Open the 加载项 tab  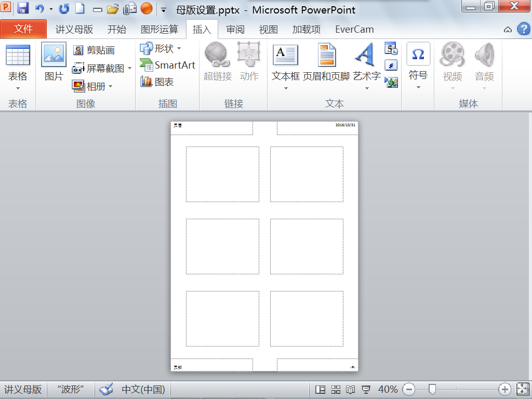[x=307, y=30]
